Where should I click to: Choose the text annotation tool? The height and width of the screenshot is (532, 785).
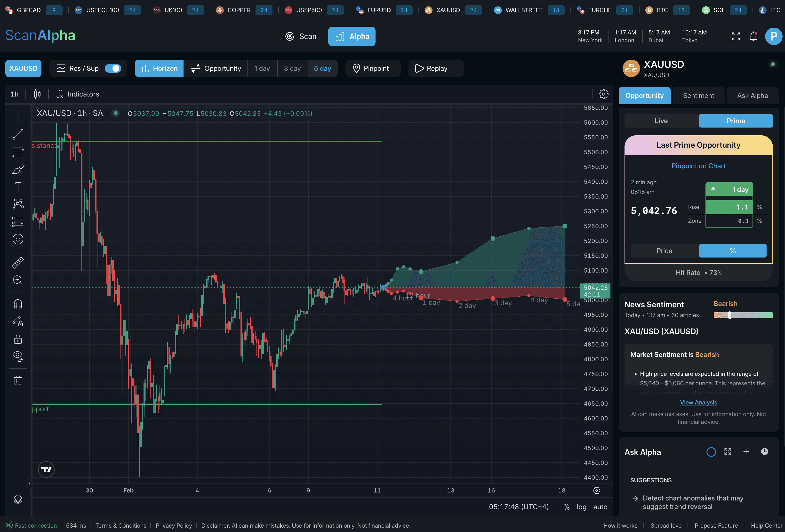coord(17,186)
